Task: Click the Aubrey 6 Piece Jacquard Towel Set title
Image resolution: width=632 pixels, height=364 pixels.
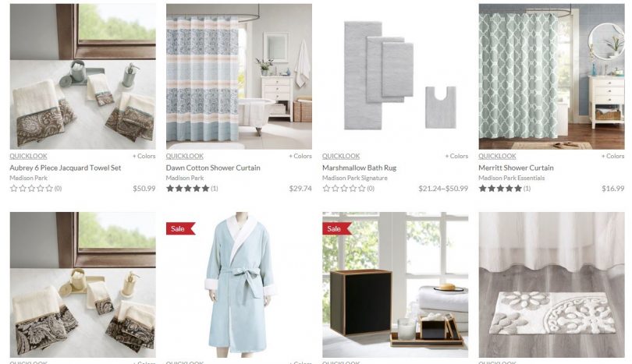Action: [x=66, y=168]
